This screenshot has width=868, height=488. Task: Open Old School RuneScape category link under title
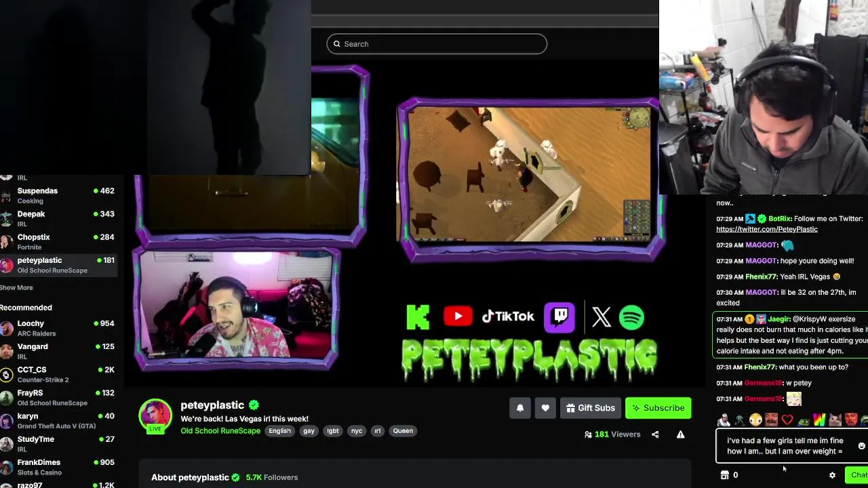[x=220, y=431]
